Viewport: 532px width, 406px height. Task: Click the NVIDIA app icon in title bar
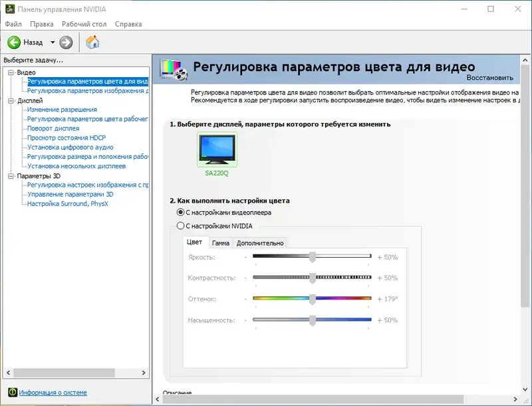point(10,9)
